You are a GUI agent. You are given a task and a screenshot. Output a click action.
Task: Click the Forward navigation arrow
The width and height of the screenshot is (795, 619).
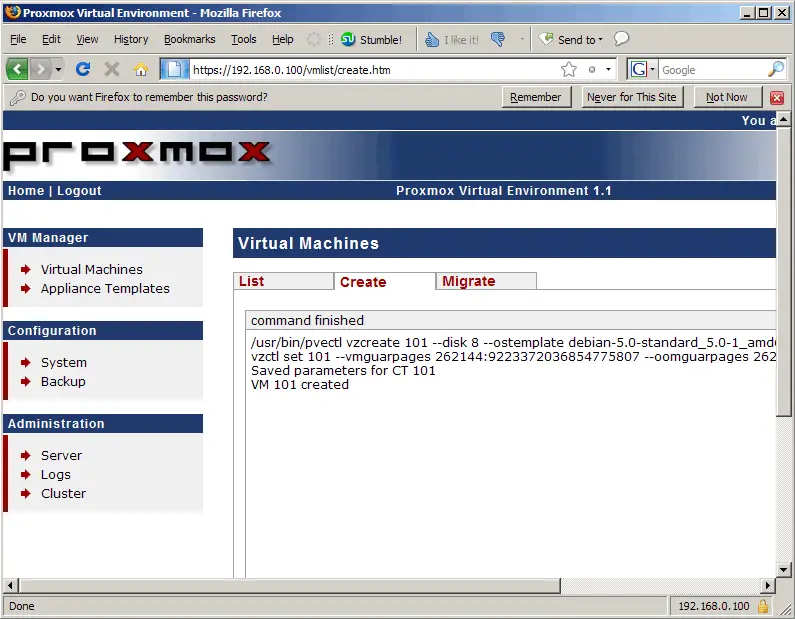click(40, 69)
